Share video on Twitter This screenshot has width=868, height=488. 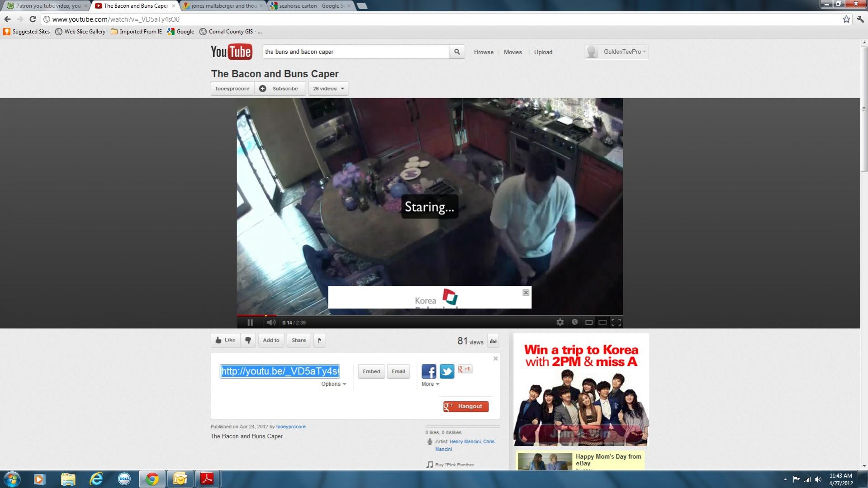click(447, 371)
